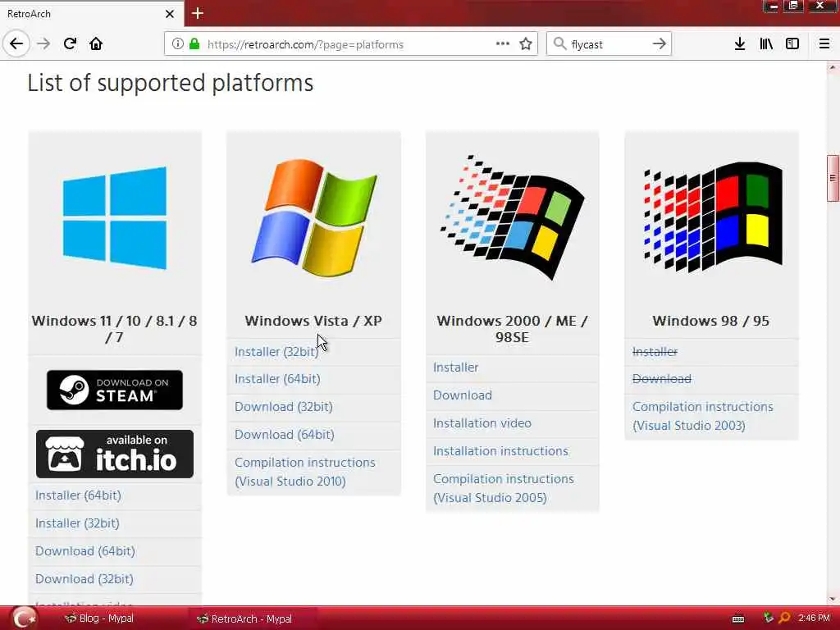Click the Windows Vista / XP logo
This screenshot has width=840, height=630.
[x=314, y=217]
